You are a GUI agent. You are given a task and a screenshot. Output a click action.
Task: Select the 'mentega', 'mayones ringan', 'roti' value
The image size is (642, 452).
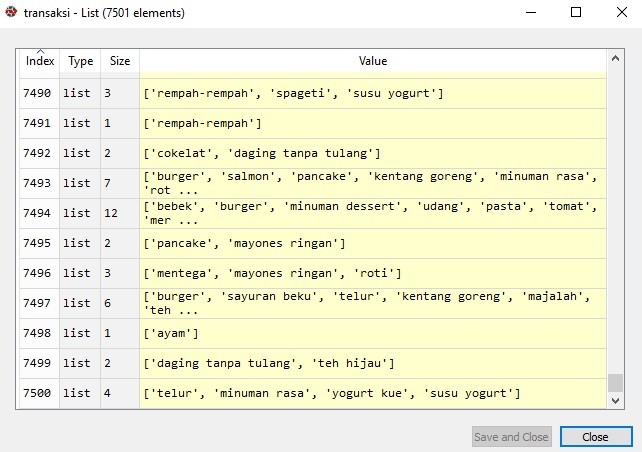[372, 273]
